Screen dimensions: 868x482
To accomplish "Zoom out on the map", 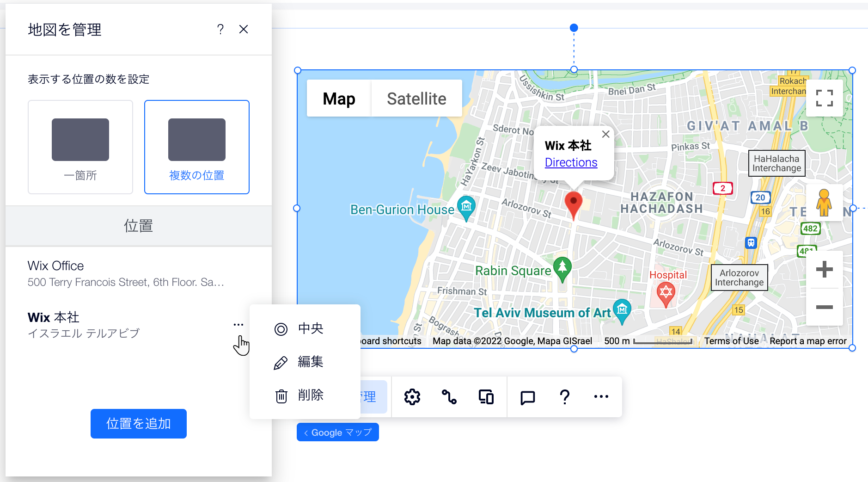I will pos(825,308).
